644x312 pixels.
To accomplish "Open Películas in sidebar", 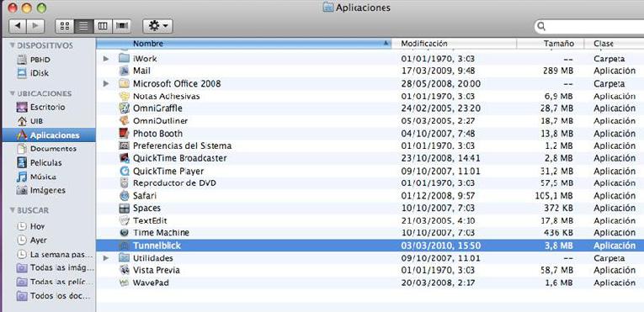I will 39,162.
